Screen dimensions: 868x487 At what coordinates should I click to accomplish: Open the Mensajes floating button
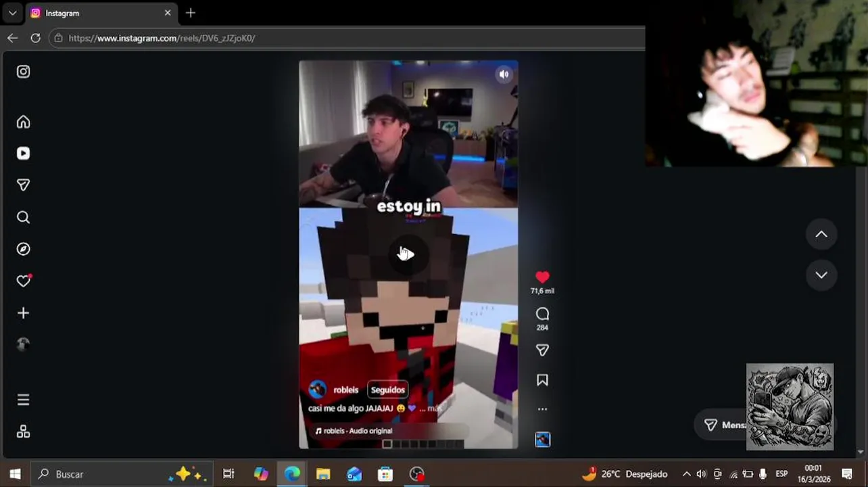pos(721,425)
